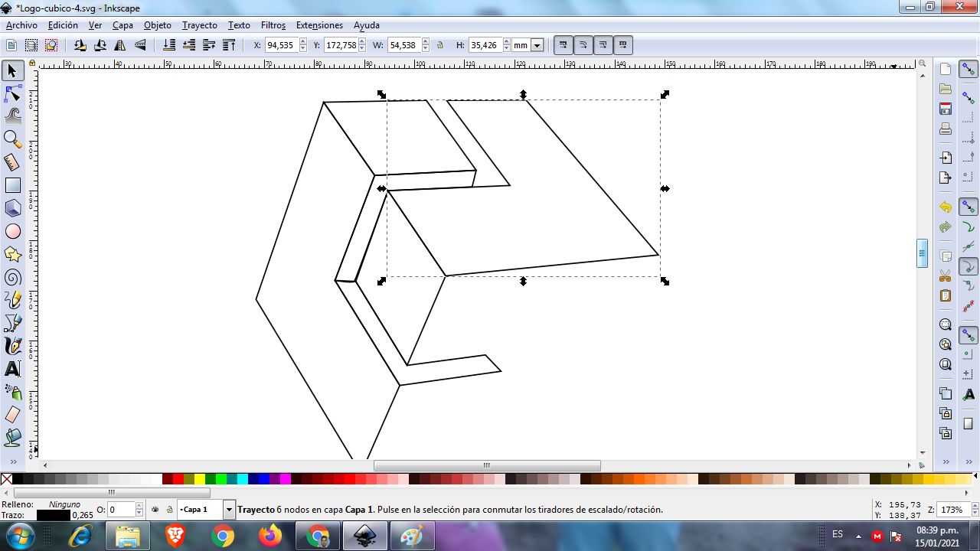The height and width of the screenshot is (551, 980).
Task: Select the Calligraphy tool
Action: (x=12, y=346)
